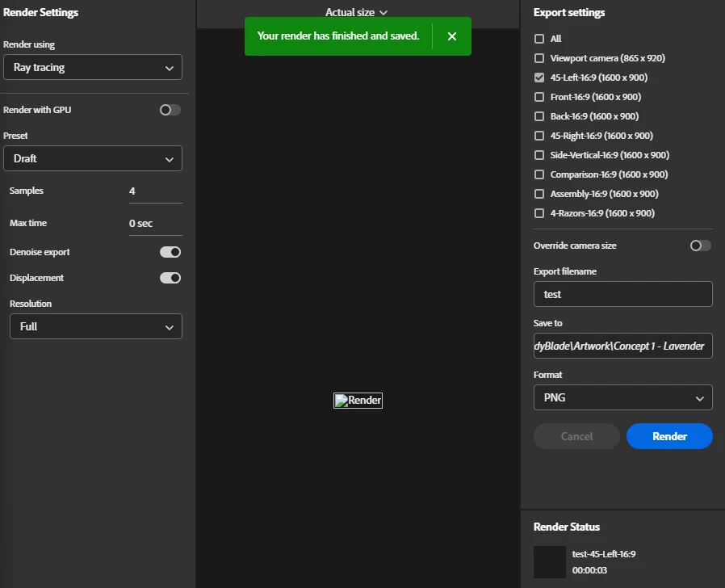The height and width of the screenshot is (588, 725).
Task: Uncheck the 45-Left-16:9 camera
Action: click(x=539, y=78)
